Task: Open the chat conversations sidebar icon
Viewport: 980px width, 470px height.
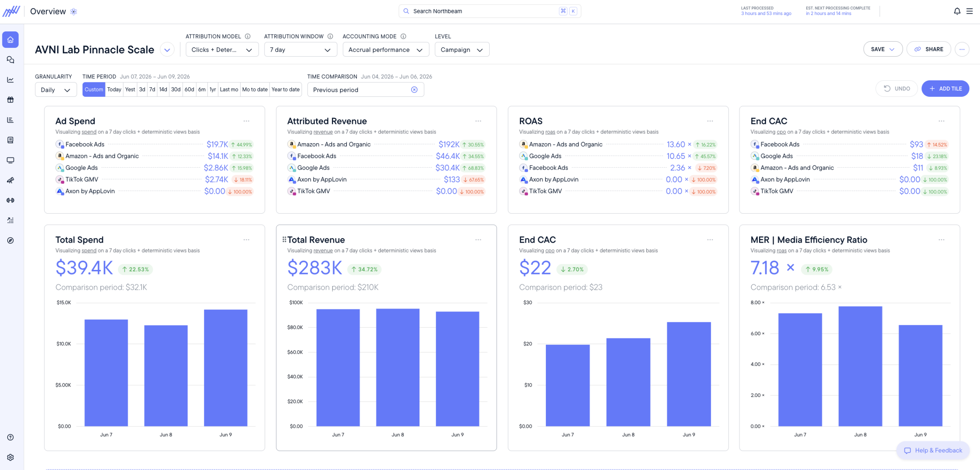Action: (x=10, y=60)
